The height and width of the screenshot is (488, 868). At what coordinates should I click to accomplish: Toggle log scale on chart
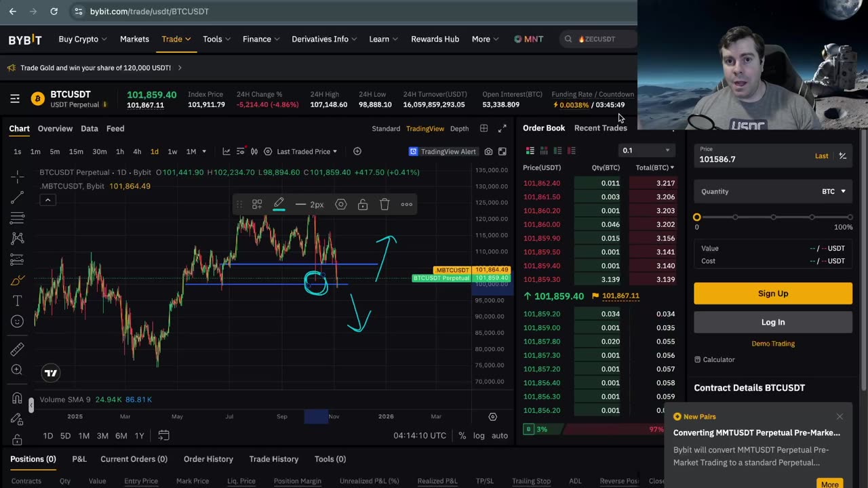tap(479, 435)
